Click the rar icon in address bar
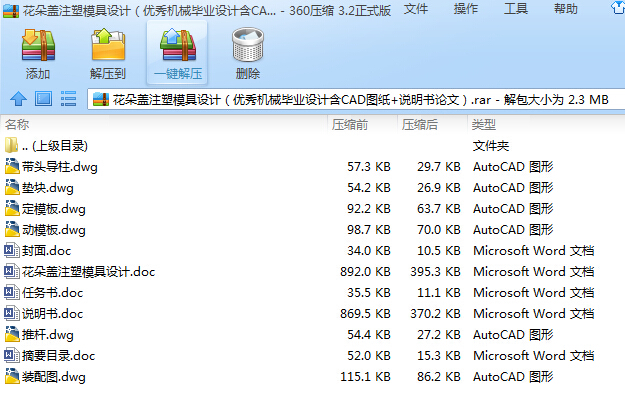The width and height of the screenshot is (625, 395). pyautogui.click(x=101, y=99)
